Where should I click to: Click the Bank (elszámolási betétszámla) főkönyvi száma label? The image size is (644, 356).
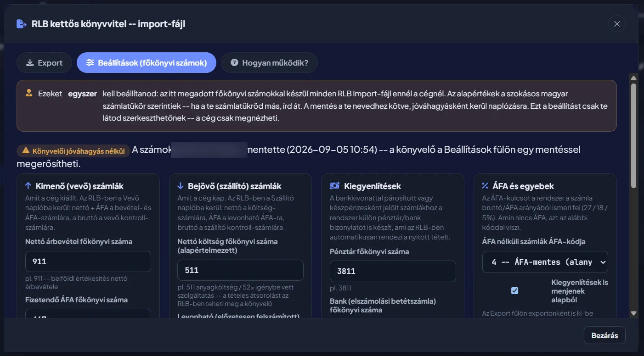[x=383, y=306]
